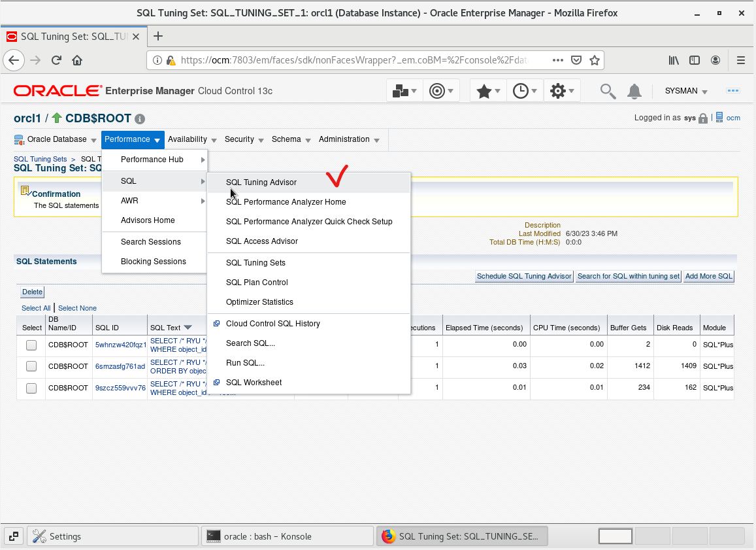Viewport: 756px width, 550px height.
Task: Click Search for SQL within tuning set
Action: point(628,277)
